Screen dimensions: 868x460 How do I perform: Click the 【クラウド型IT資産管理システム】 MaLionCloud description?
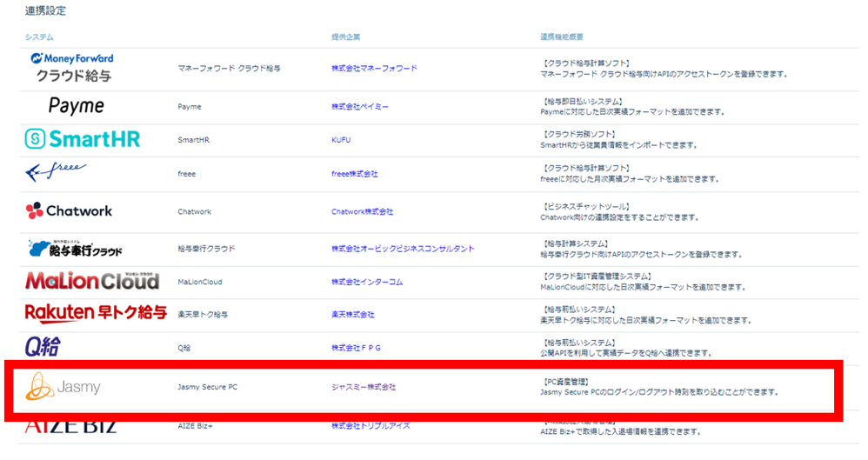643,282
